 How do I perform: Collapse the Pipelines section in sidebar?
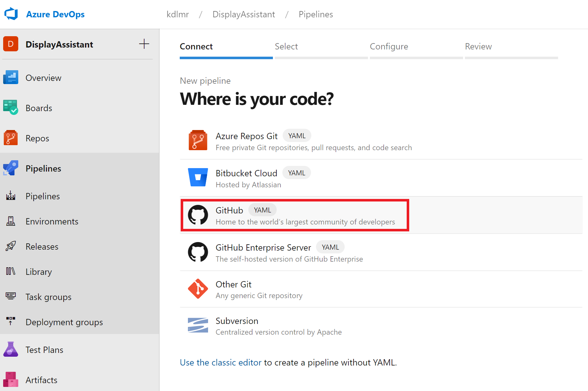[43, 168]
